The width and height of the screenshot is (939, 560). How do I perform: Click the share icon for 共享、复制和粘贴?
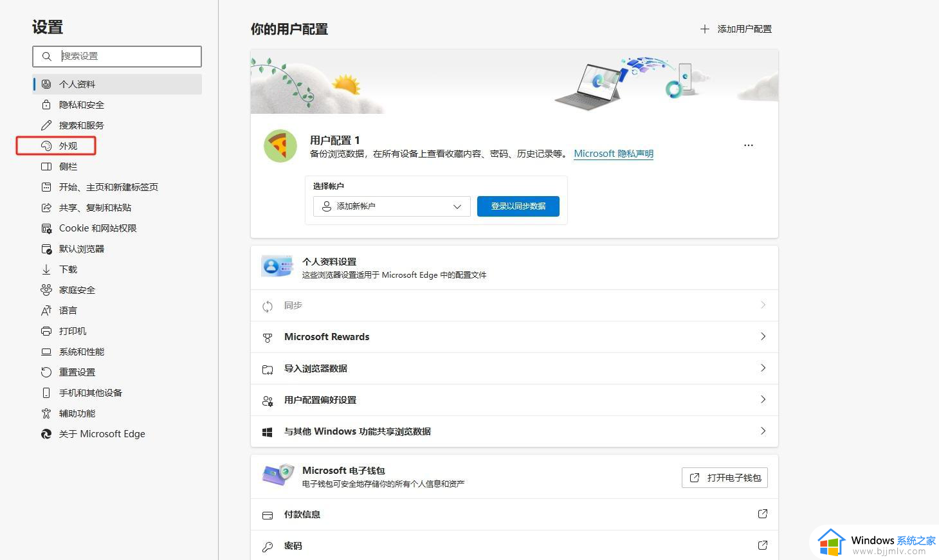tap(46, 208)
